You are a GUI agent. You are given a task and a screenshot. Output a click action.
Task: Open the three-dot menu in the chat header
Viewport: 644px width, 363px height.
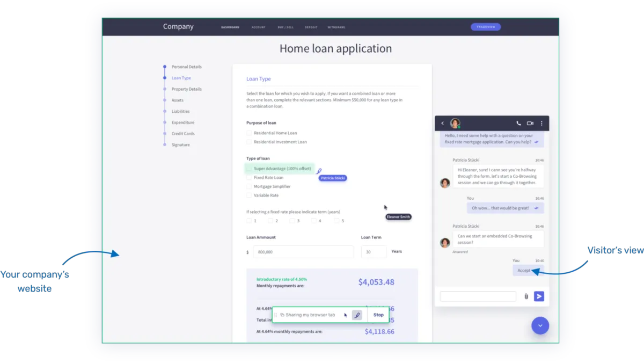click(x=541, y=123)
